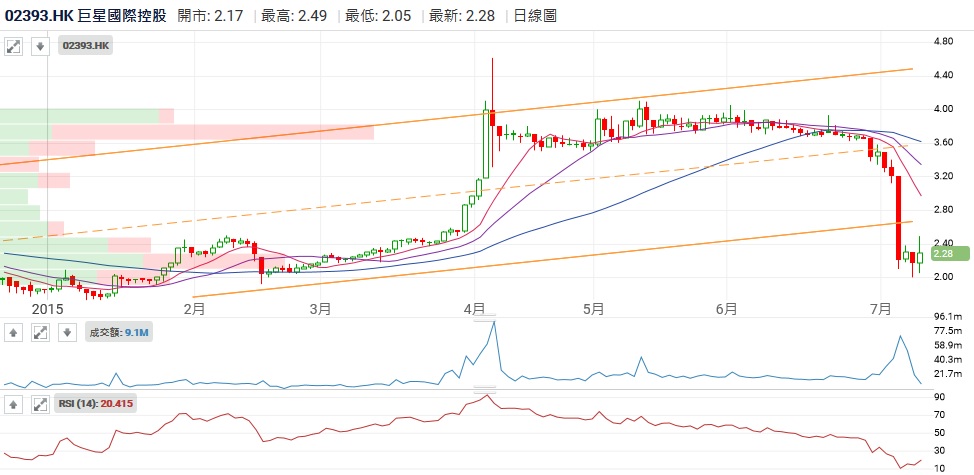Click the 7月 marker on time axis
This screenshot has height=475, width=974.
tap(881, 309)
